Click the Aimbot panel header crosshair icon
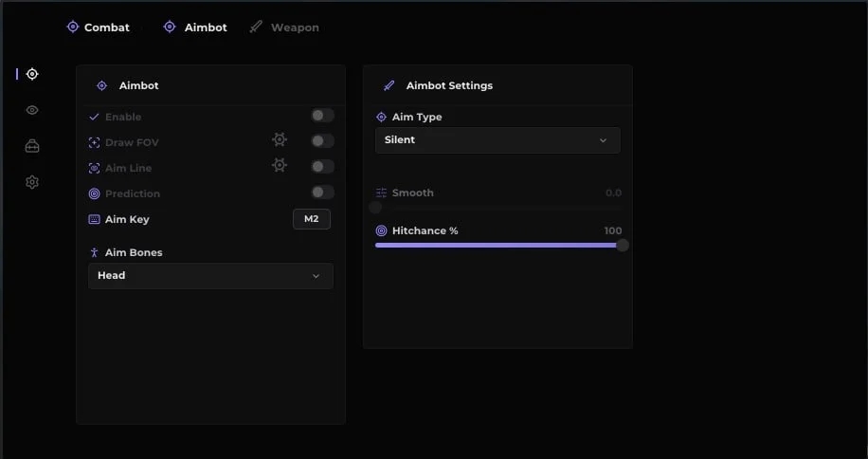This screenshot has width=868, height=459. tap(101, 85)
